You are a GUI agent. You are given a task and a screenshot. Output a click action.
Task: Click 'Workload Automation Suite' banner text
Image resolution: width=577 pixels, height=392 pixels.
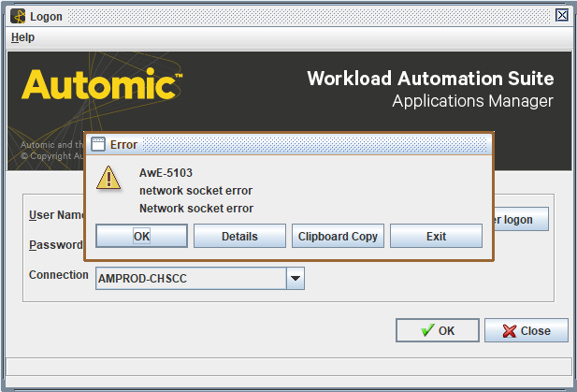tap(430, 79)
